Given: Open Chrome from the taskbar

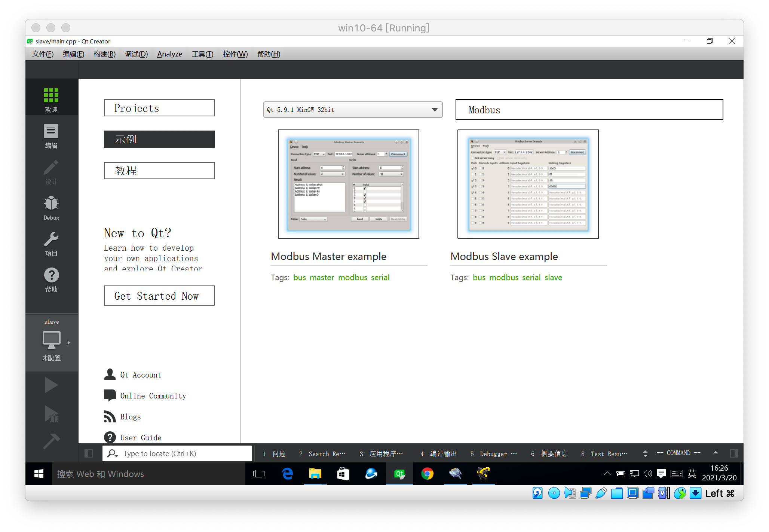Looking at the screenshot, I should click(x=428, y=474).
